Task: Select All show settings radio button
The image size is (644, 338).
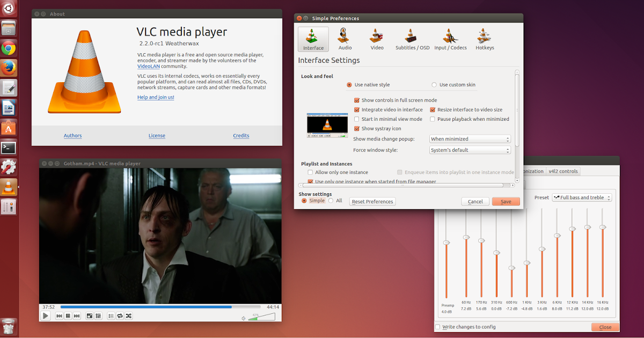Action: 331,201
